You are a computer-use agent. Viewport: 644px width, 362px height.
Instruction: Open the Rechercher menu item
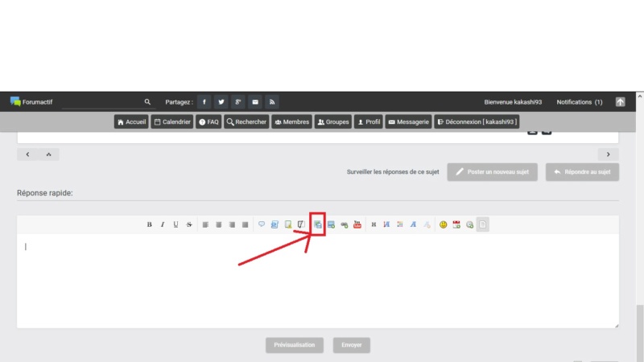pyautogui.click(x=246, y=122)
